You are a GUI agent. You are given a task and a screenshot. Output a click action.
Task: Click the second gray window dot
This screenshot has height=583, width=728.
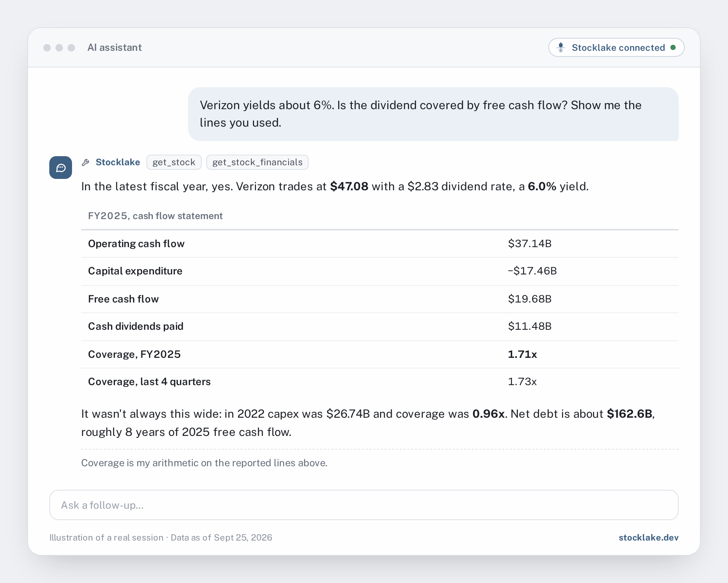pyautogui.click(x=59, y=47)
